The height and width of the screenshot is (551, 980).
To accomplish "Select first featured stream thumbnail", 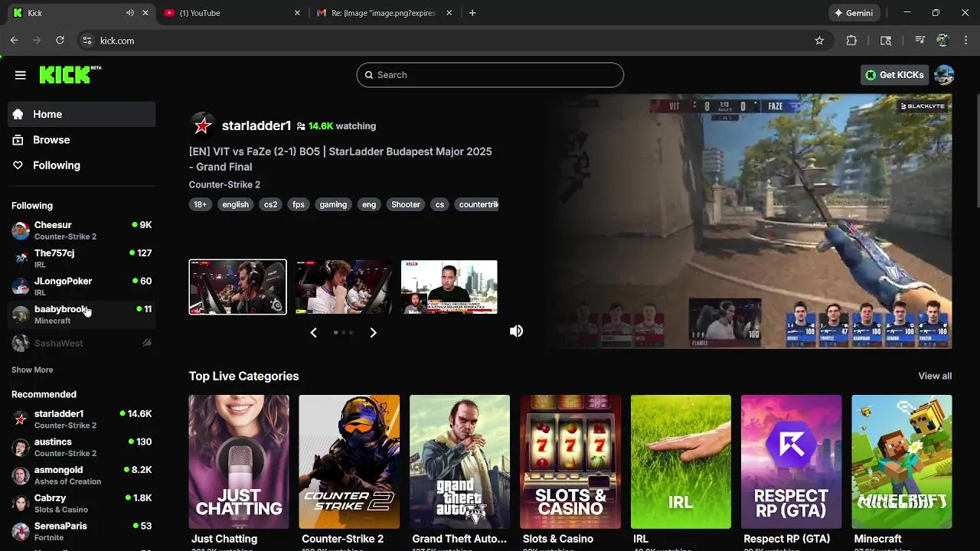I will pos(238,287).
